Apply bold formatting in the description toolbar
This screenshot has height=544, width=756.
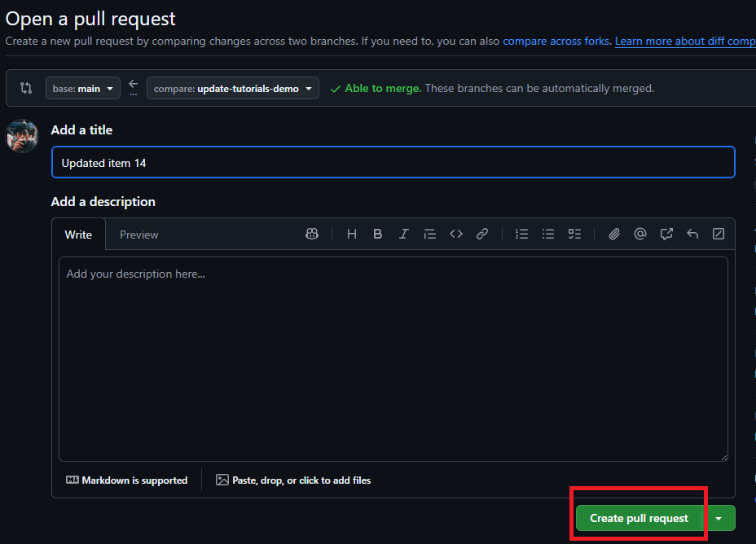(377, 234)
